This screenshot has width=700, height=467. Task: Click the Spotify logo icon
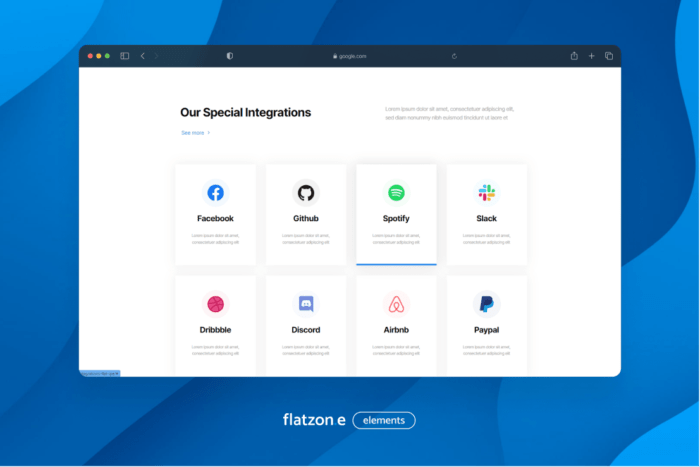pos(396,192)
